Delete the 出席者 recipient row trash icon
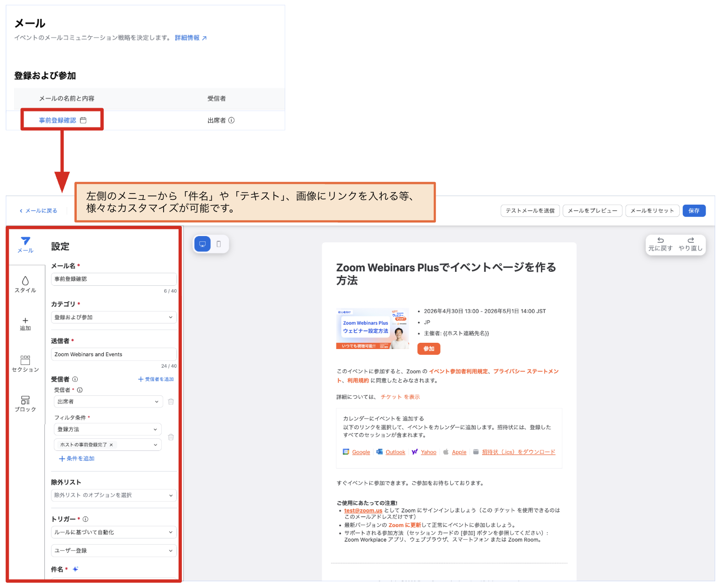The height and width of the screenshot is (588, 720). [x=171, y=402]
